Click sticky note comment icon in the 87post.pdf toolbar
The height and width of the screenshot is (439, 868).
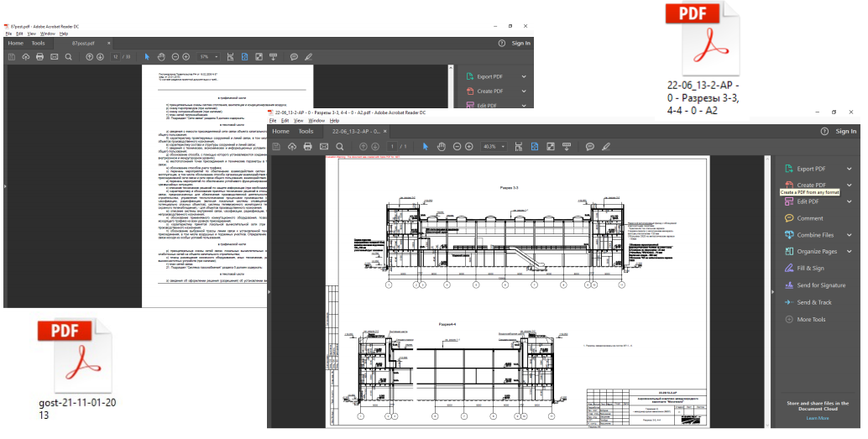coord(294,56)
